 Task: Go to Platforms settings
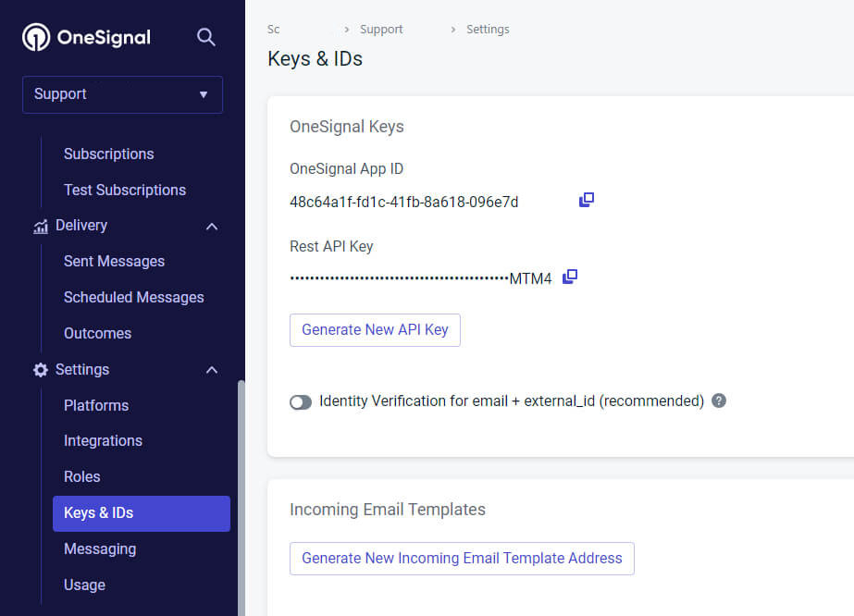[x=96, y=406]
